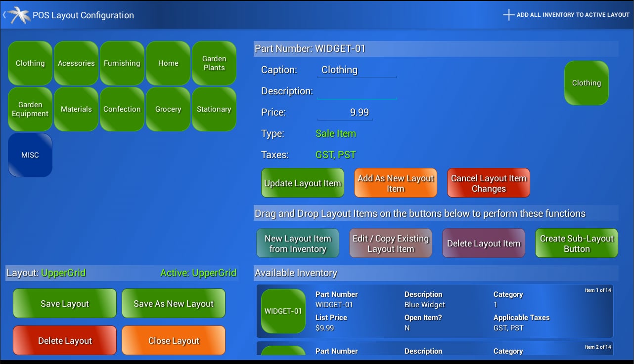Click the Save Layout button
The image size is (634, 364).
[x=65, y=304]
